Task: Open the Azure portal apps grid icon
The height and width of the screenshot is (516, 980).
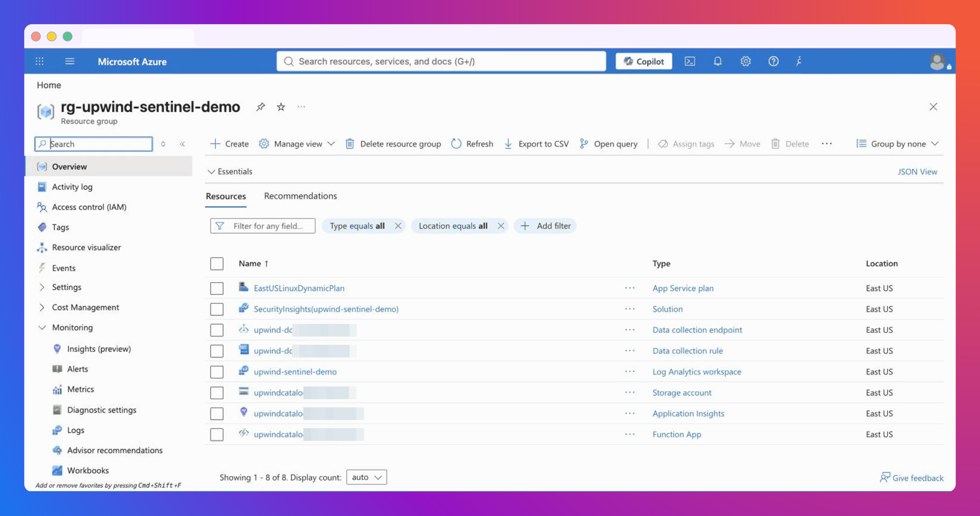Action: point(39,61)
